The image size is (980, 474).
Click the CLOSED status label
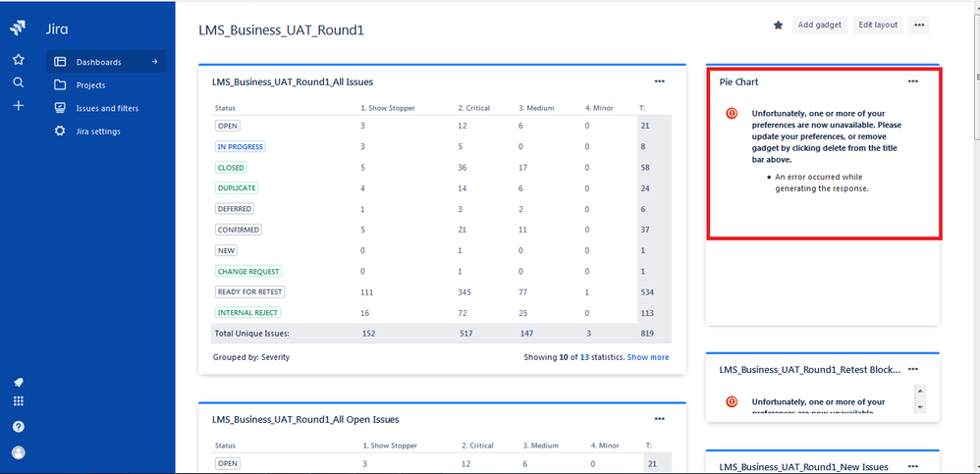click(231, 168)
